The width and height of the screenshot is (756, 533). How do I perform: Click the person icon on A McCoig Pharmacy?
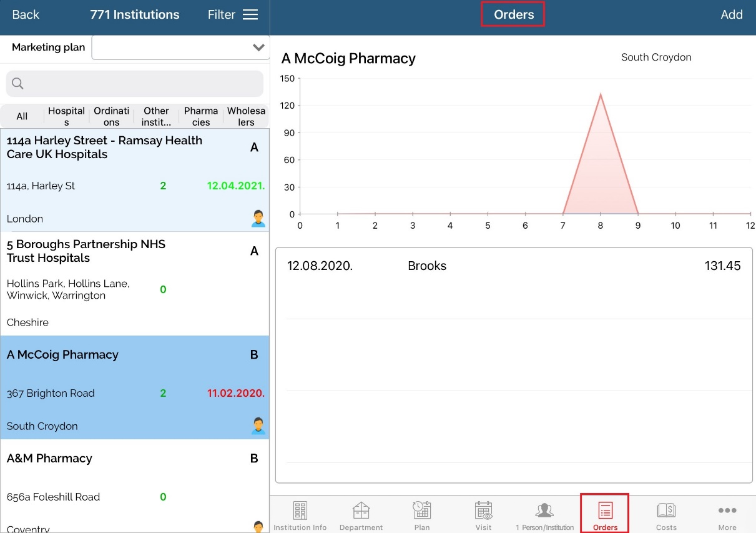pyautogui.click(x=258, y=426)
